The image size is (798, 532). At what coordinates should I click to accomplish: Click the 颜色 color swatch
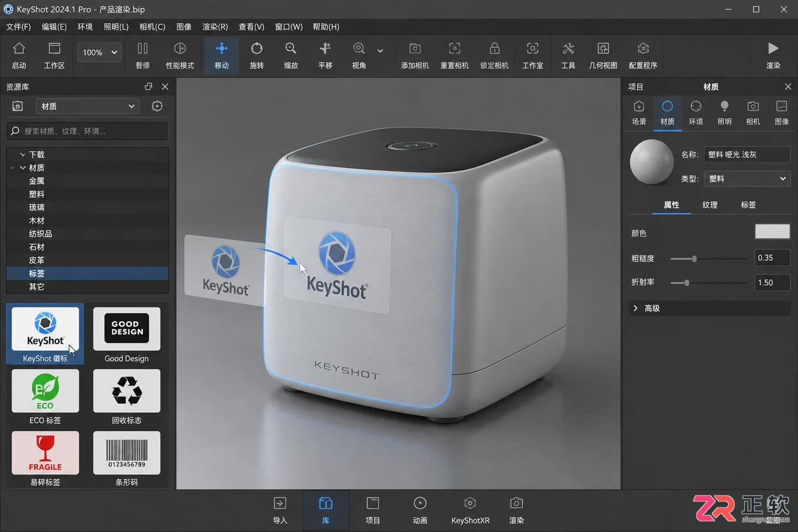pos(772,232)
